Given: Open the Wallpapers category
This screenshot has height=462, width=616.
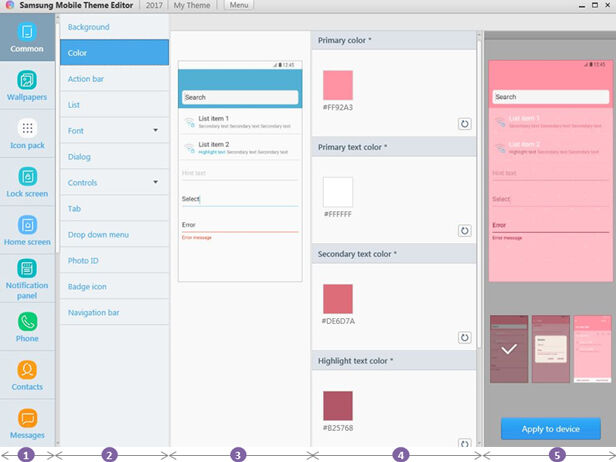Looking at the screenshot, I should (x=27, y=86).
